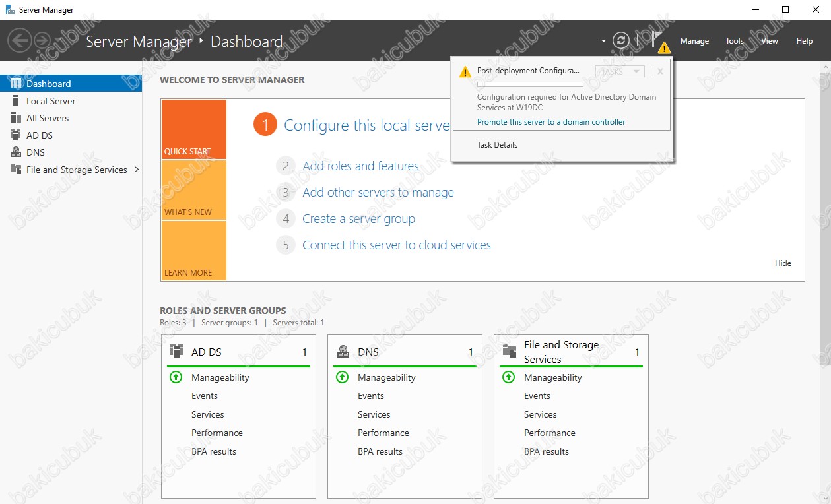Click the forward navigation arrow

pos(42,40)
